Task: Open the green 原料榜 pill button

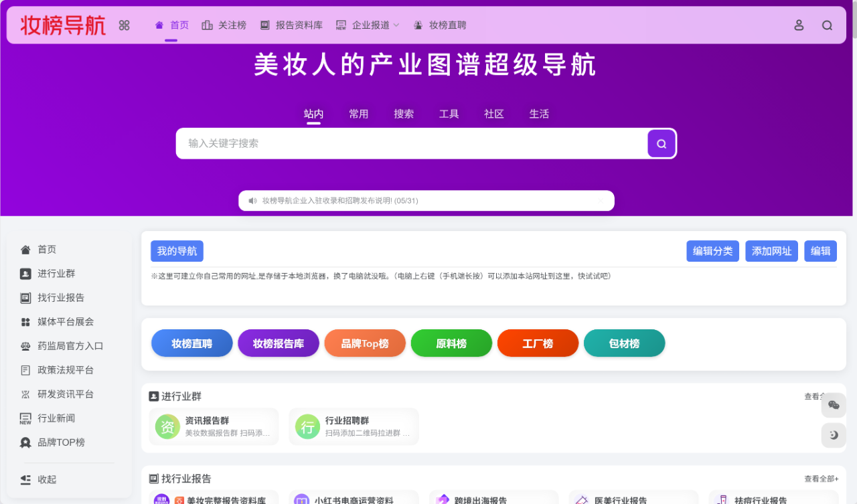Action: (x=451, y=343)
